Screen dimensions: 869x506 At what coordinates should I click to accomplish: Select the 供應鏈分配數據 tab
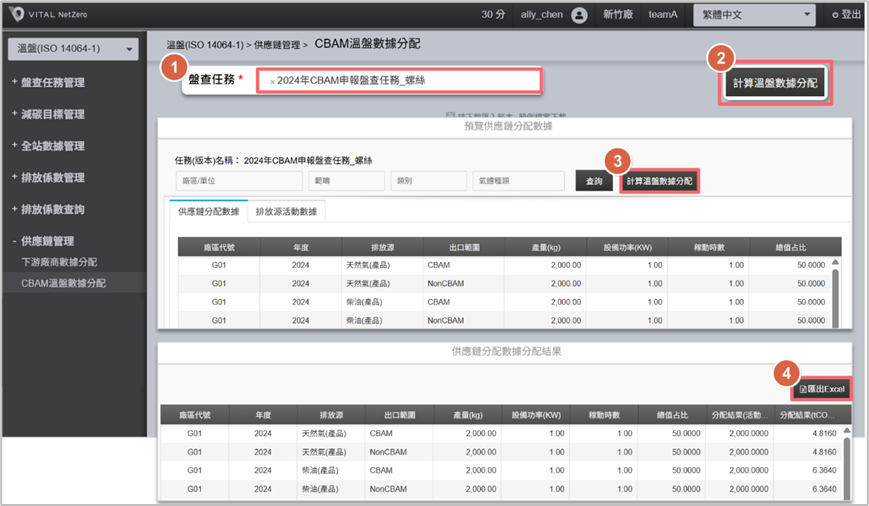pos(208,211)
